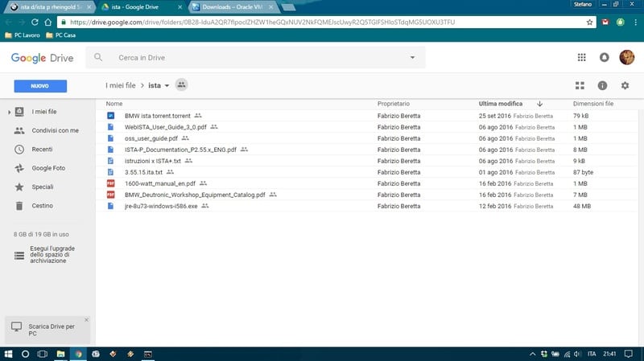The width and height of the screenshot is (644, 361).
Task: Open search options dropdown arrow
Action: [412, 57]
